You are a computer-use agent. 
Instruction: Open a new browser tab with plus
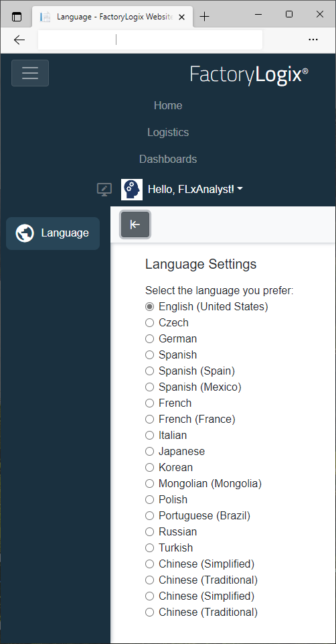[x=204, y=17]
